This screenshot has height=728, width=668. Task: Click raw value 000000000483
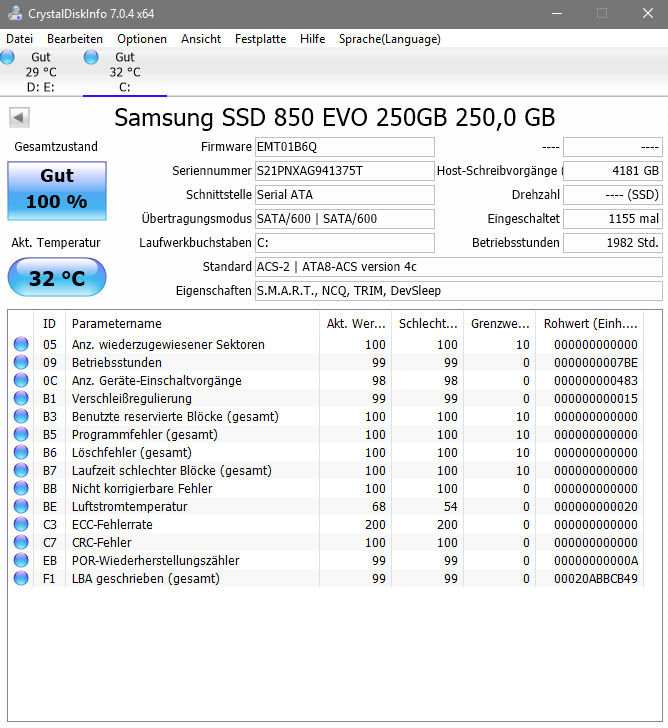[x=596, y=381]
